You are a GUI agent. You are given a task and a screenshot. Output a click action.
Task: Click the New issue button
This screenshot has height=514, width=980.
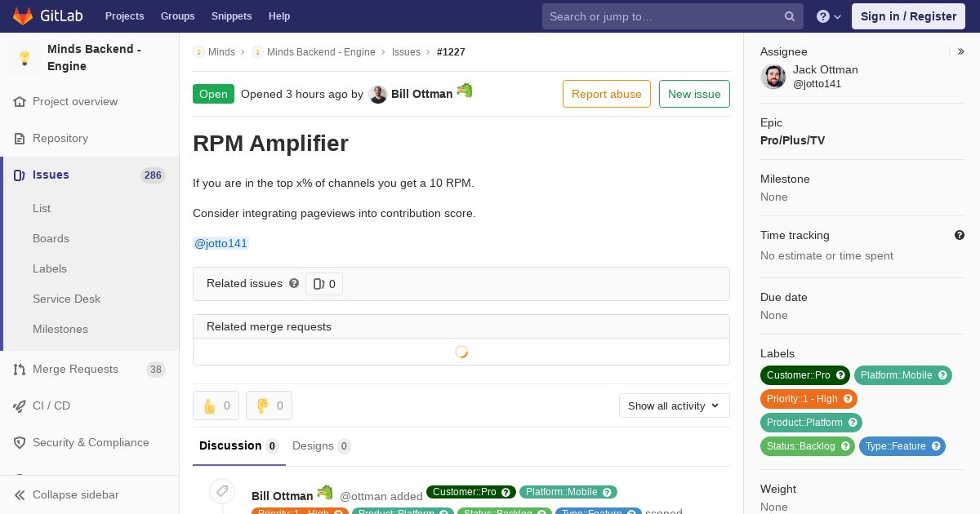[694, 94]
